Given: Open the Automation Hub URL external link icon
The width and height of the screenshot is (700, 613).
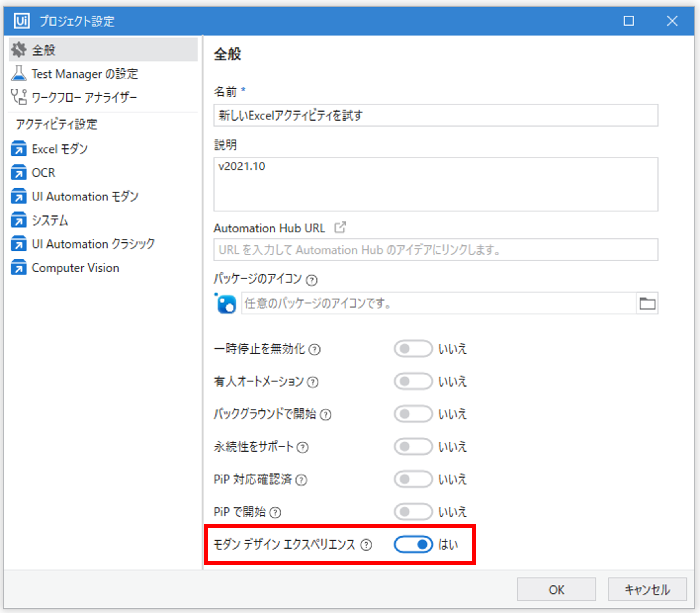Looking at the screenshot, I should pyautogui.click(x=341, y=227).
